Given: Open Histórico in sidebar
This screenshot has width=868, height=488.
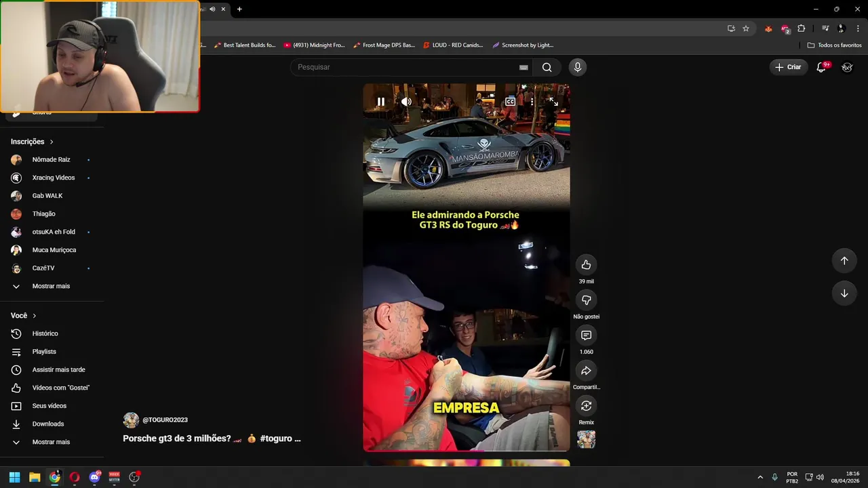Looking at the screenshot, I should pyautogui.click(x=52, y=333).
